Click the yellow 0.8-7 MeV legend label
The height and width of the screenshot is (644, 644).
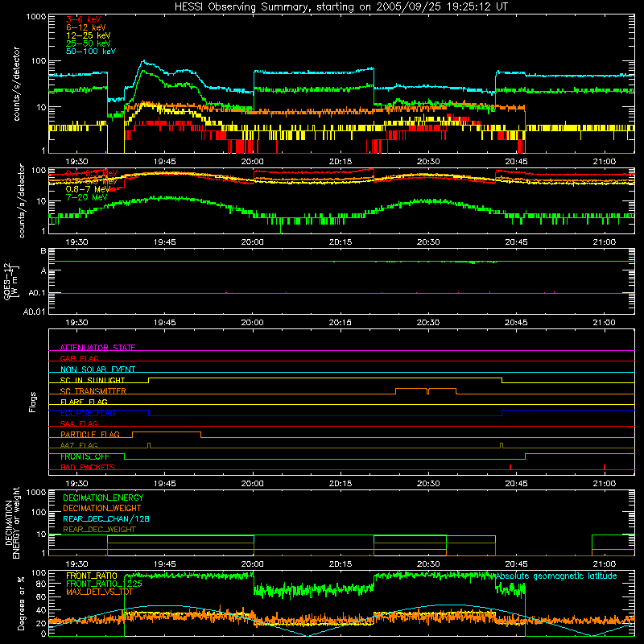click(x=88, y=189)
